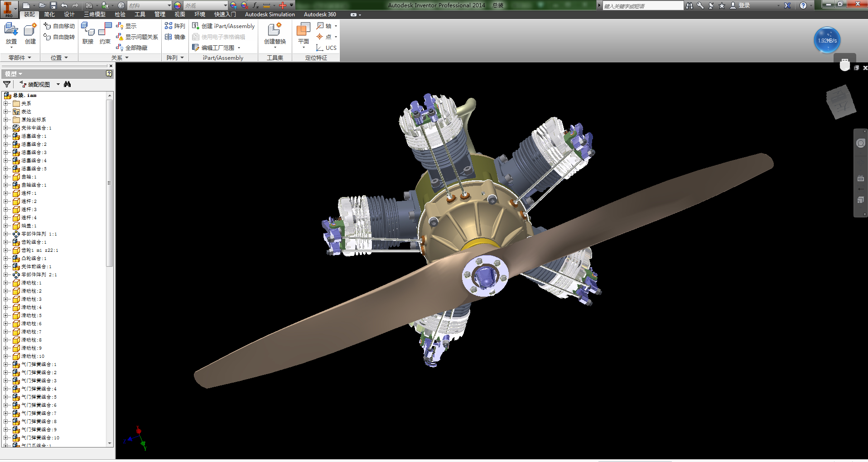The width and height of the screenshot is (868, 462).
Task: Click the ViewCube in the viewport
Action: click(x=841, y=102)
